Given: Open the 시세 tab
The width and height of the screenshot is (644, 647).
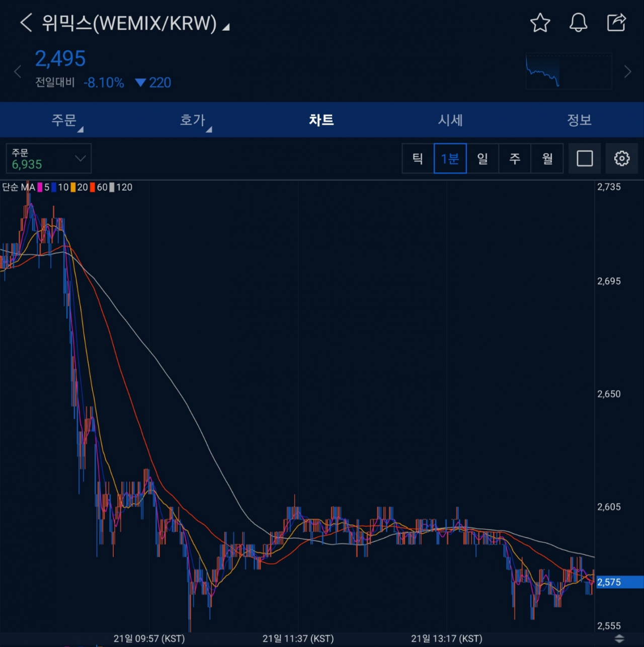Looking at the screenshot, I should click(450, 120).
